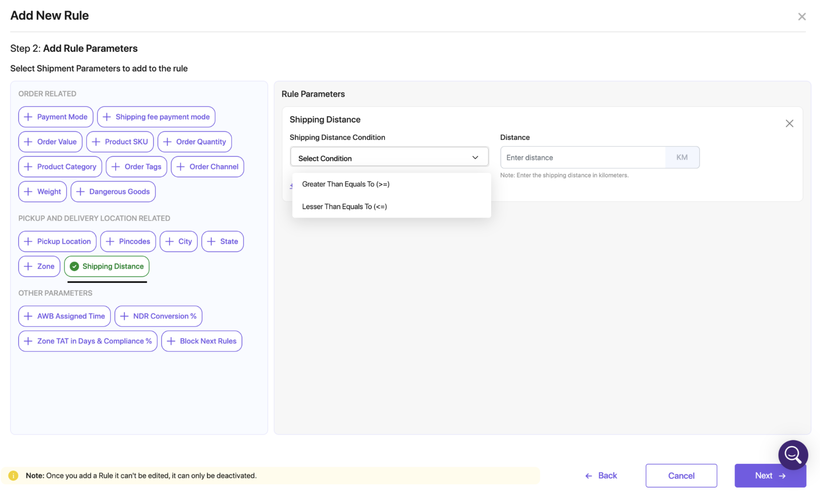
Task: Add the Order Value parameter
Action: point(50,142)
